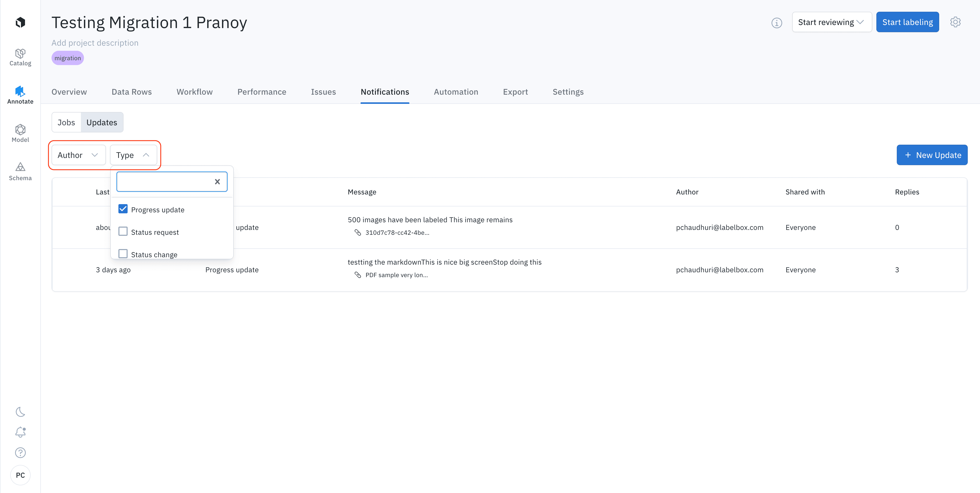Open the PC user avatar menu

point(20,475)
